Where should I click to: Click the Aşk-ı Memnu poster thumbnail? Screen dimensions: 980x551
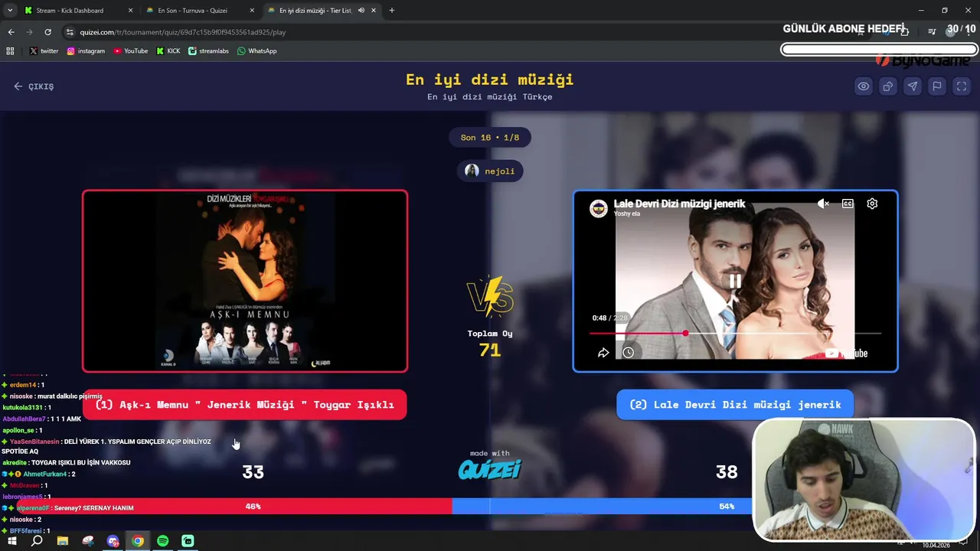tap(245, 281)
